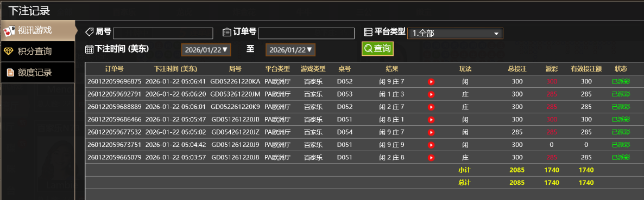Click round number GD051261220J9
Image resolution: width=644 pixels, height=200 pixels.
[x=235, y=145]
